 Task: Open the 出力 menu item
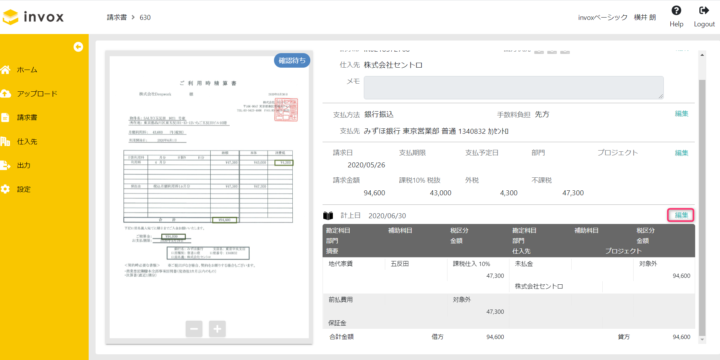coord(24,165)
